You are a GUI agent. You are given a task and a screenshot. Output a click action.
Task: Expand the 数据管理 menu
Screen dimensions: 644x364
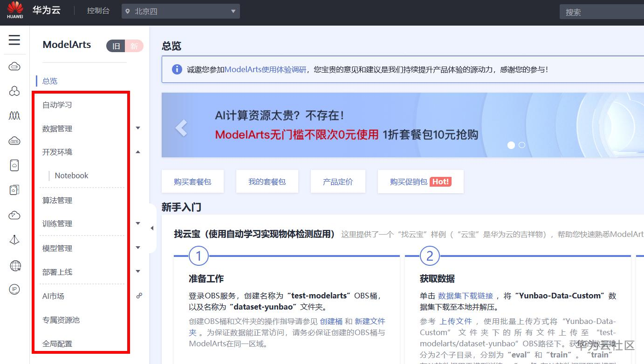pos(138,128)
